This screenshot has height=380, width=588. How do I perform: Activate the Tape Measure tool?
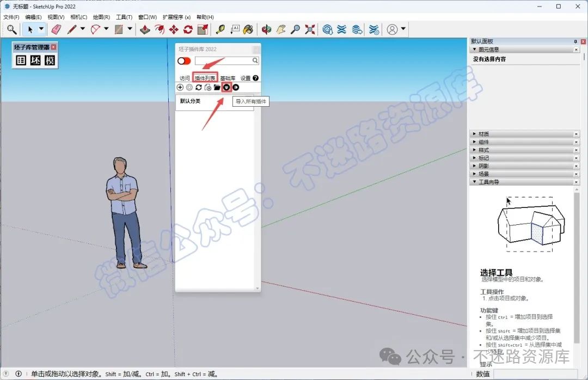[x=220, y=29]
